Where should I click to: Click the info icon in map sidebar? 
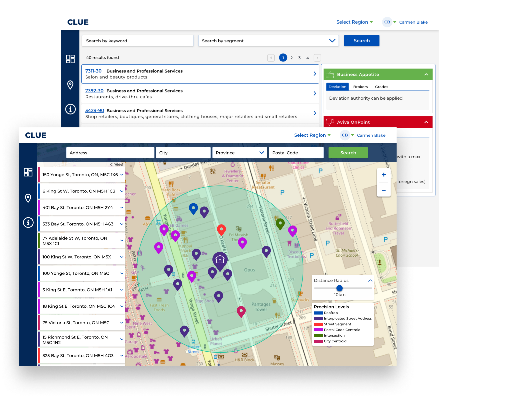point(28,222)
